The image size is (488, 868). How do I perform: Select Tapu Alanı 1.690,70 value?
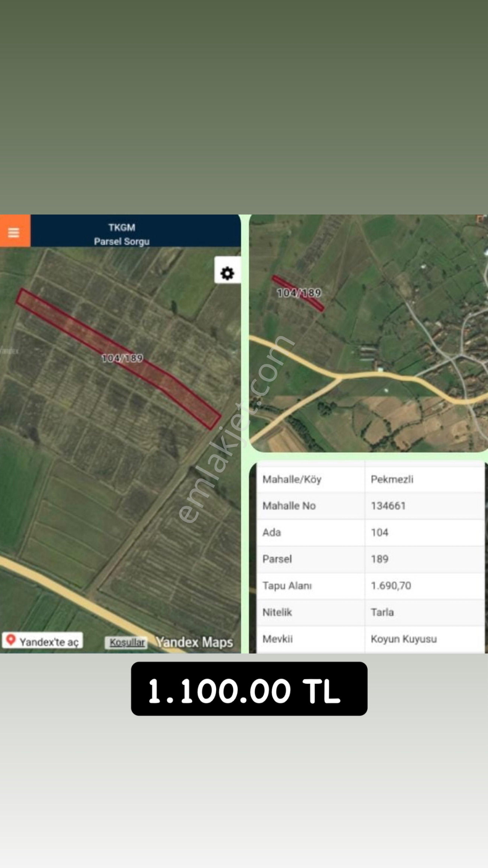[x=391, y=586]
